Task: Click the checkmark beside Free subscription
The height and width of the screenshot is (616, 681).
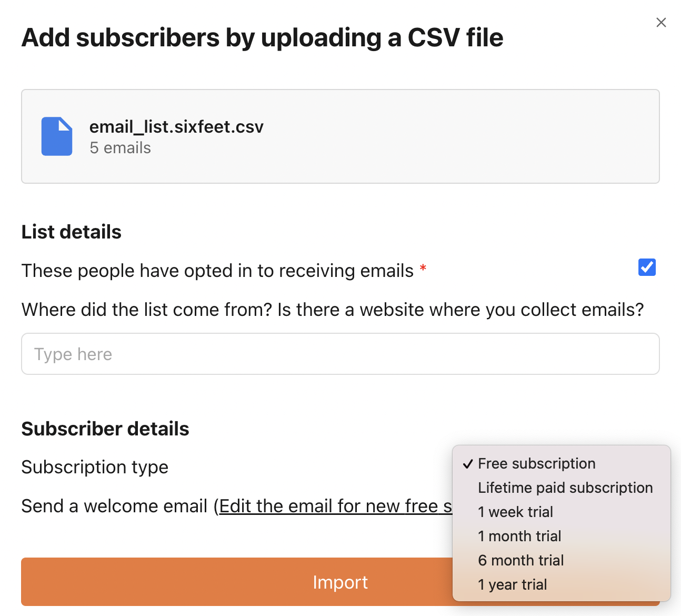Action: [x=468, y=464]
